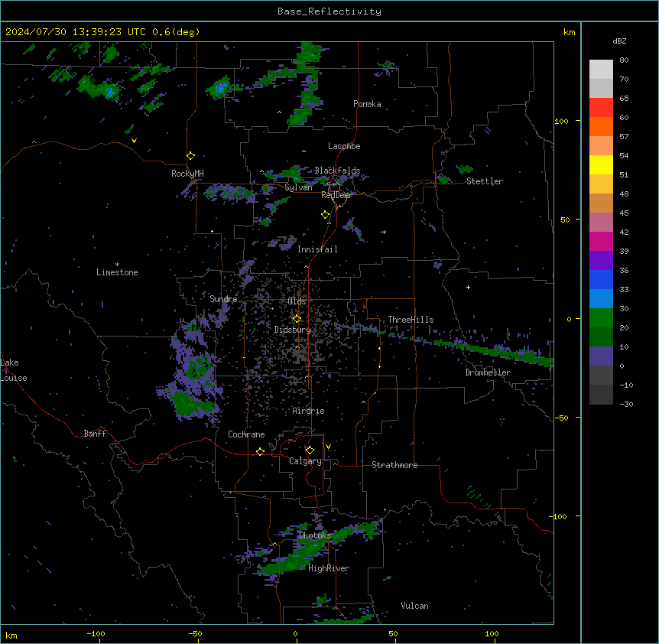Image resolution: width=659 pixels, height=644 pixels.
Task: Click the blue echo core northeast of RockyMH
Action: [x=220, y=88]
